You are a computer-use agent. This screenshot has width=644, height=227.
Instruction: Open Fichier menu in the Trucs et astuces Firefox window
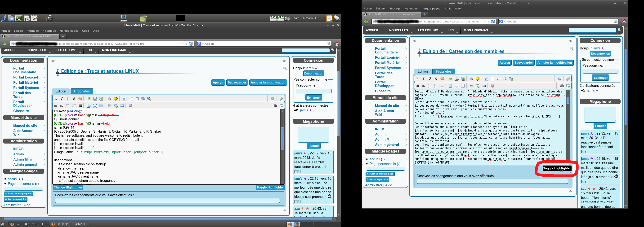tap(6, 31)
